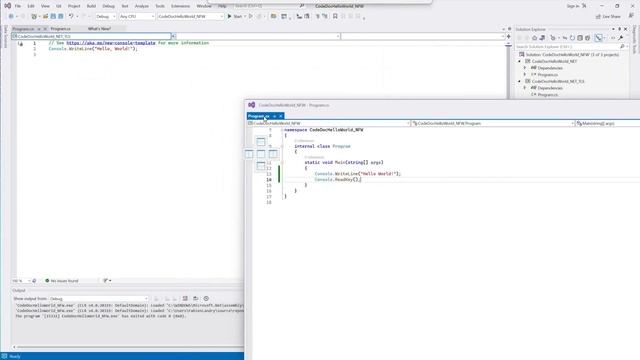The image size is (640, 360).
Task: Expand Dependencies under CodeDocHelloWorld_NET
Action: pyautogui.click(x=525, y=68)
